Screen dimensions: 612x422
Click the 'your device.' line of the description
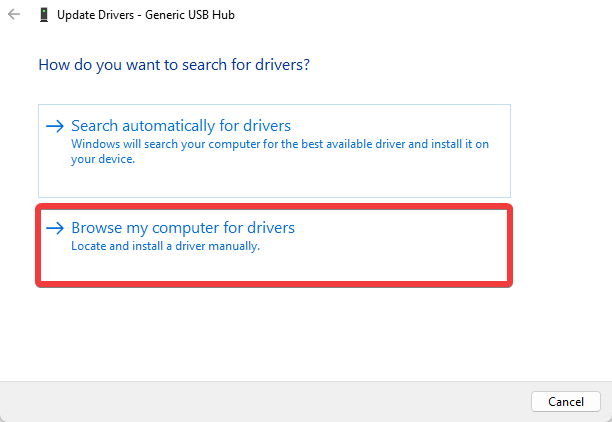tap(103, 159)
